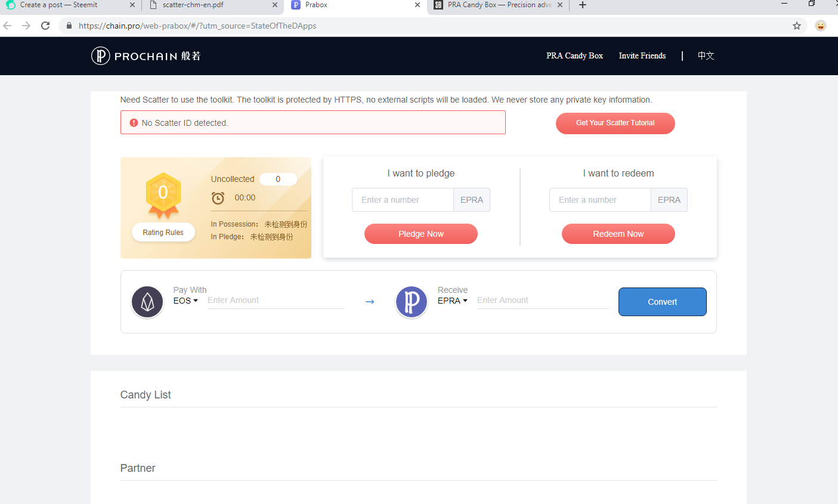Click the browser back arrow
The width and height of the screenshot is (838, 504).
(x=7, y=26)
